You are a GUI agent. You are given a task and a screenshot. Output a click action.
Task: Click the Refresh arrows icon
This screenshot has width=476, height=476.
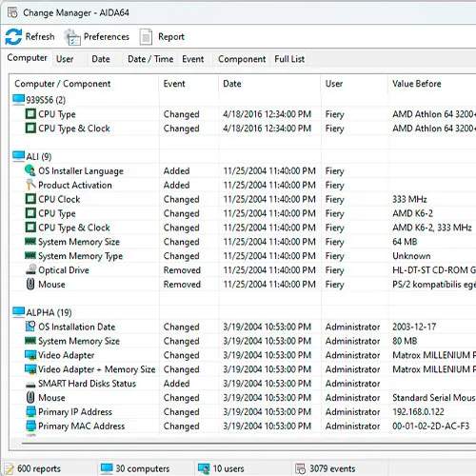[13, 37]
